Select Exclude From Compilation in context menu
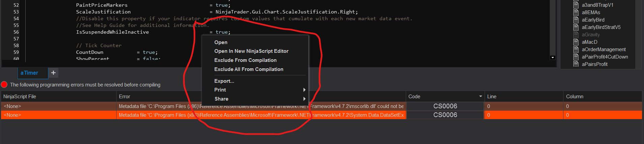 click(x=245, y=60)
